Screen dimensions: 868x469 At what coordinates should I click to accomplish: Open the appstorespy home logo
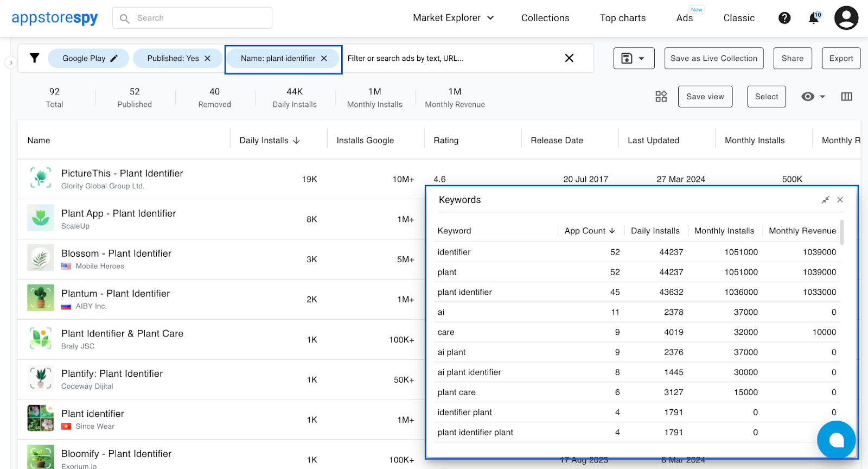click(54, 18)
